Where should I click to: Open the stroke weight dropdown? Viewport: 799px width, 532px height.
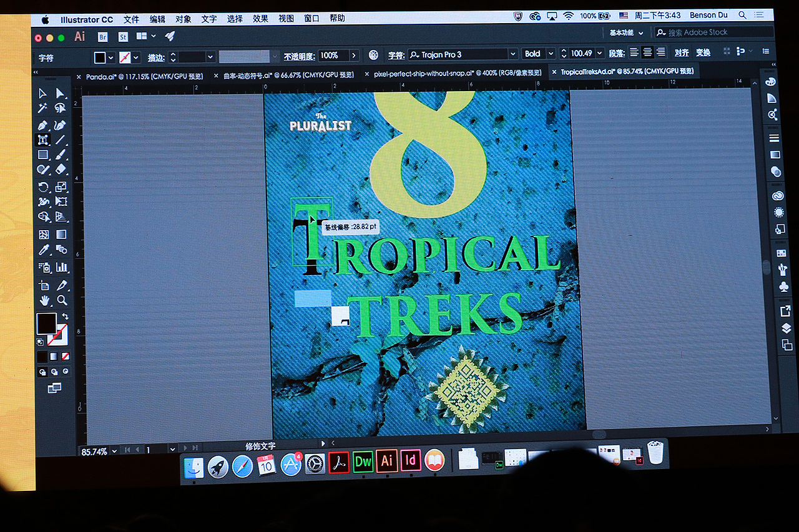coord(211,57)
